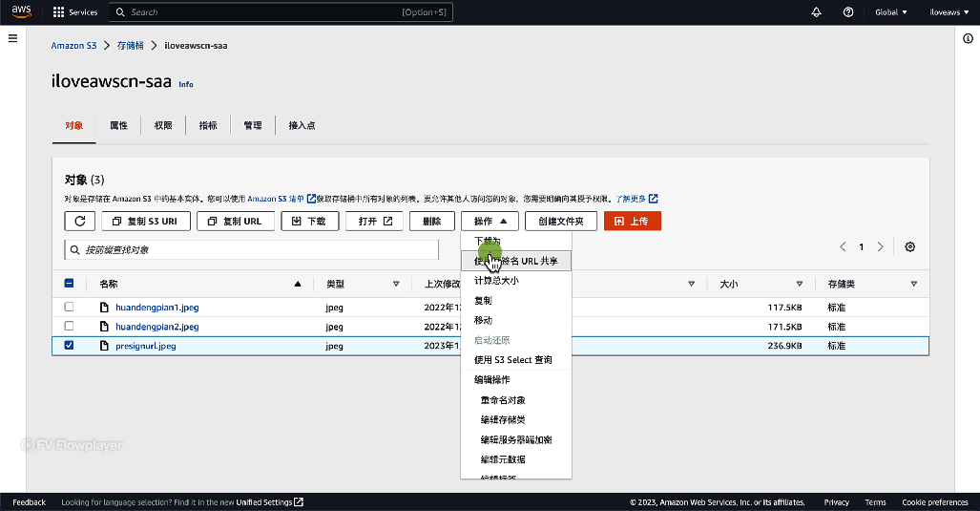Select 复制 in the actions menu
Image resolution: width=980 pixels, height=511 pixels.
coord(515,301)
